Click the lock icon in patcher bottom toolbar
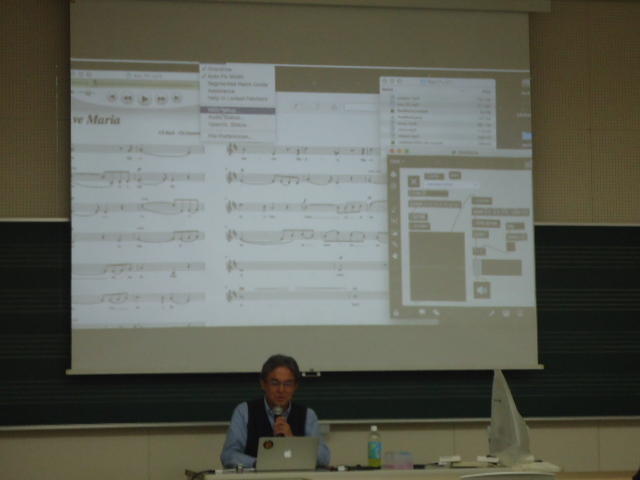 tap(396, 313)
